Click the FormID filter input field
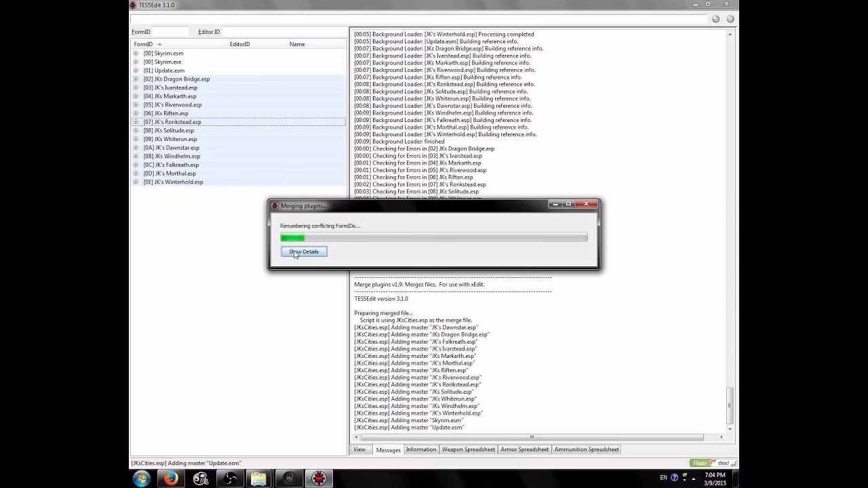This screenshot has height=488, width=868. (170, 32)
